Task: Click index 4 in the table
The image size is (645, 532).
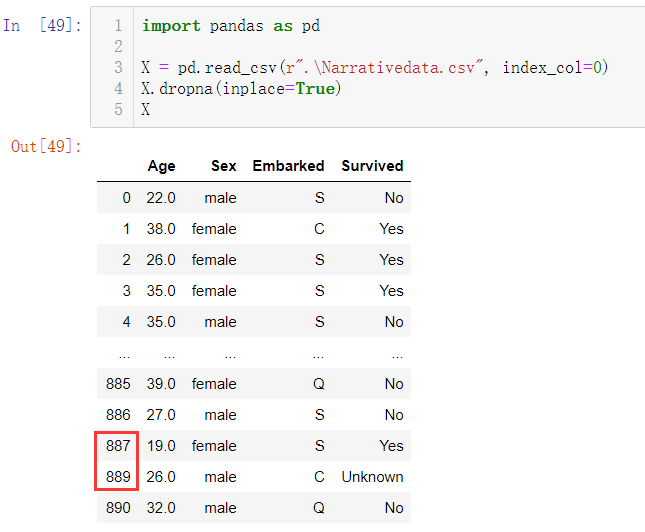Action: click(126, 322)
